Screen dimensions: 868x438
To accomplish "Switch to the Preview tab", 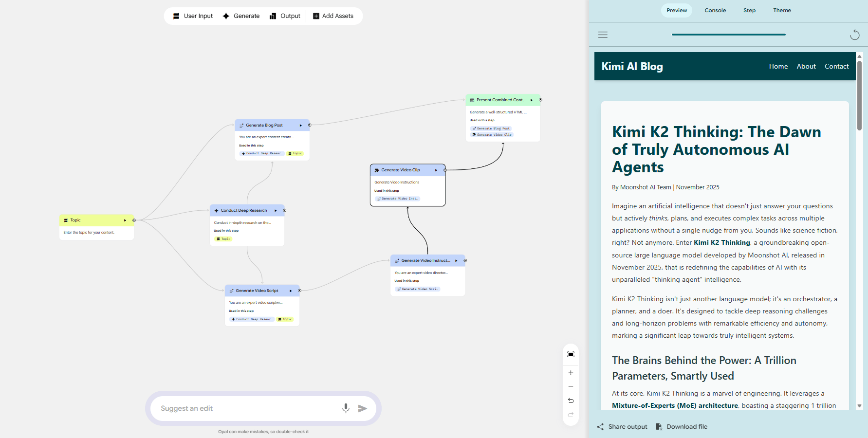I will tap(677, 10).
